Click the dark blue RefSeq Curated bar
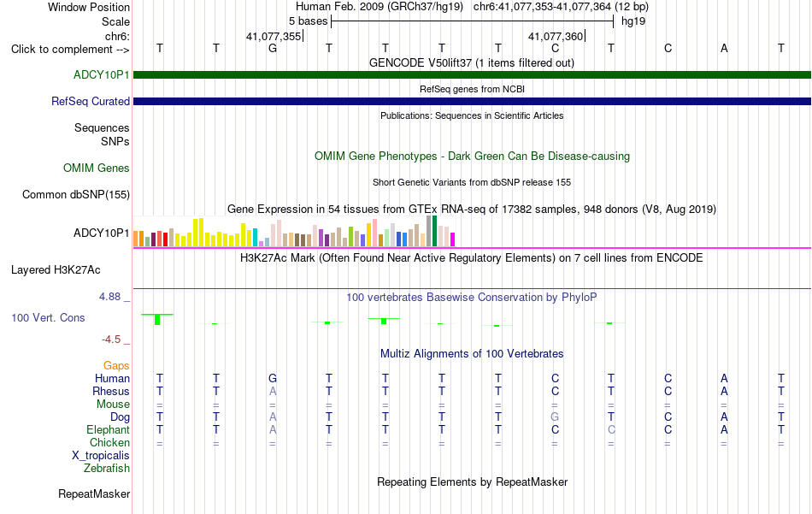Viewport: 812px width, 514px height. tap(472, 102)
